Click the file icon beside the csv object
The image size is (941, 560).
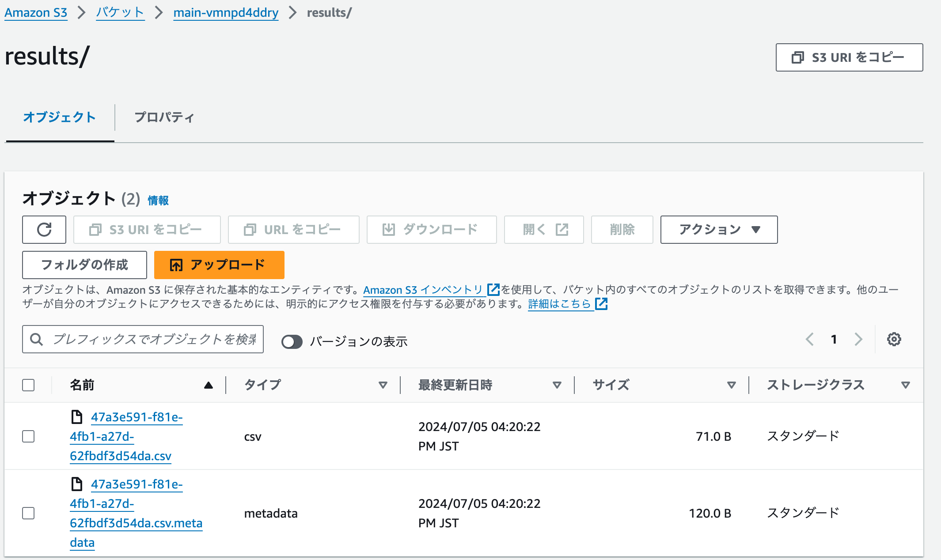point(77,416)
